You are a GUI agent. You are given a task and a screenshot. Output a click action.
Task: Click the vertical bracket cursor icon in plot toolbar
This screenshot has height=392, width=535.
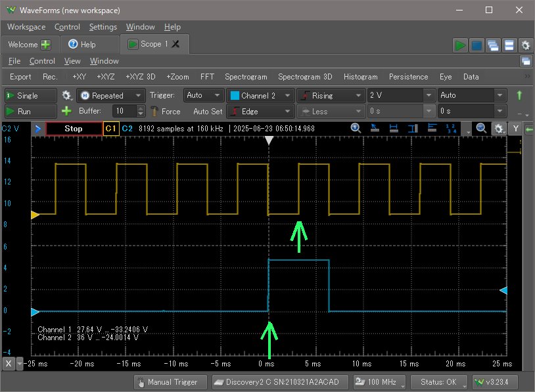413,128
